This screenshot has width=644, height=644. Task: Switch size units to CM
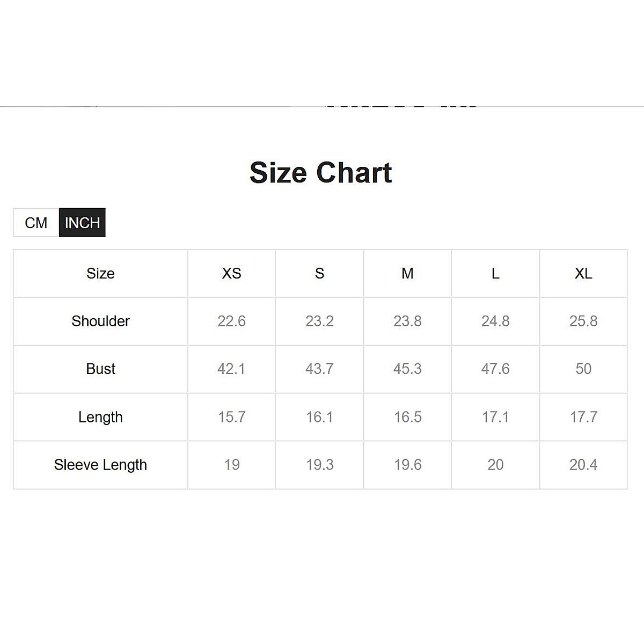pos(36,223)
